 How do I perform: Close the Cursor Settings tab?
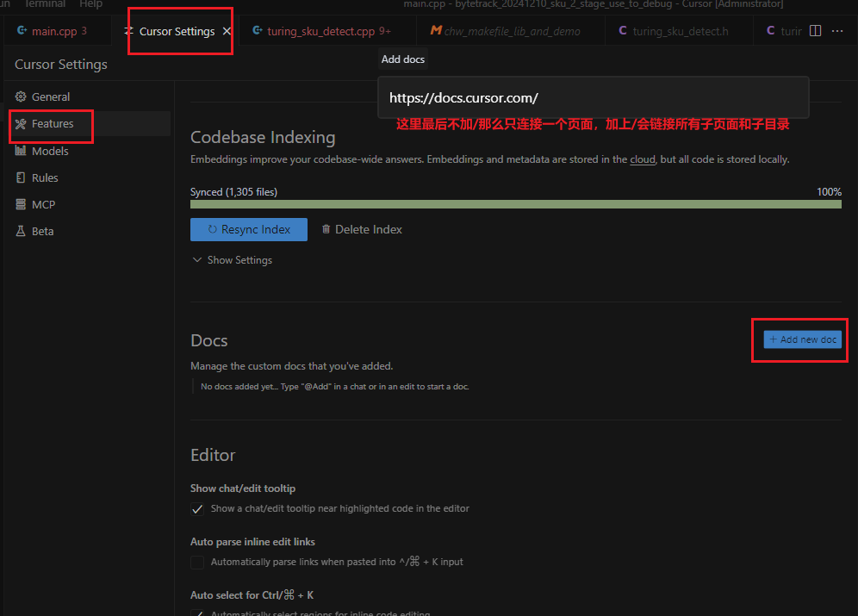(227, 31)
